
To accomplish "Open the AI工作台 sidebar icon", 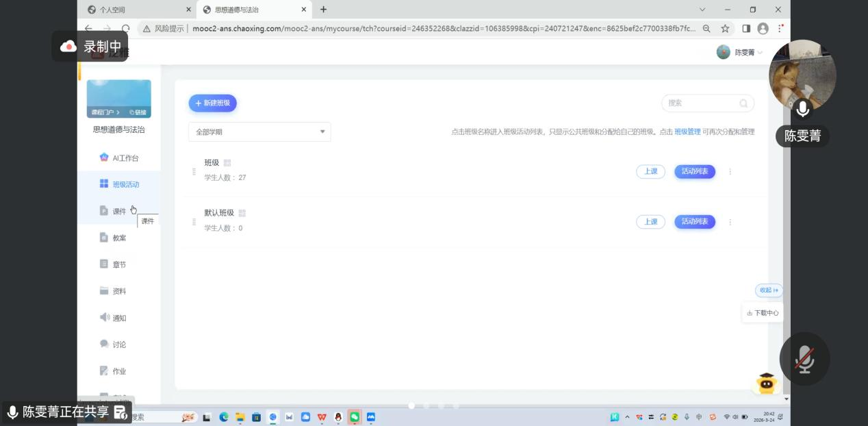I will 104,158.
